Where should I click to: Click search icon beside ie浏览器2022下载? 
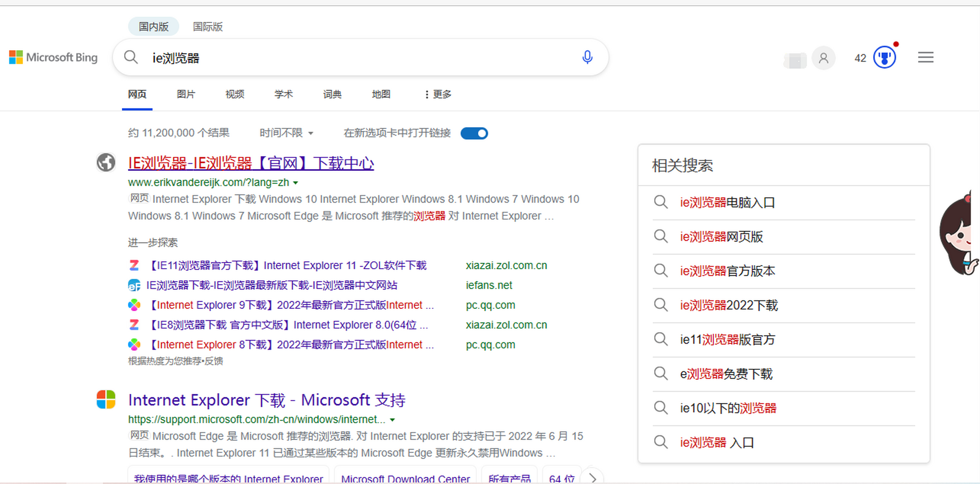click(x=661, y=305)
